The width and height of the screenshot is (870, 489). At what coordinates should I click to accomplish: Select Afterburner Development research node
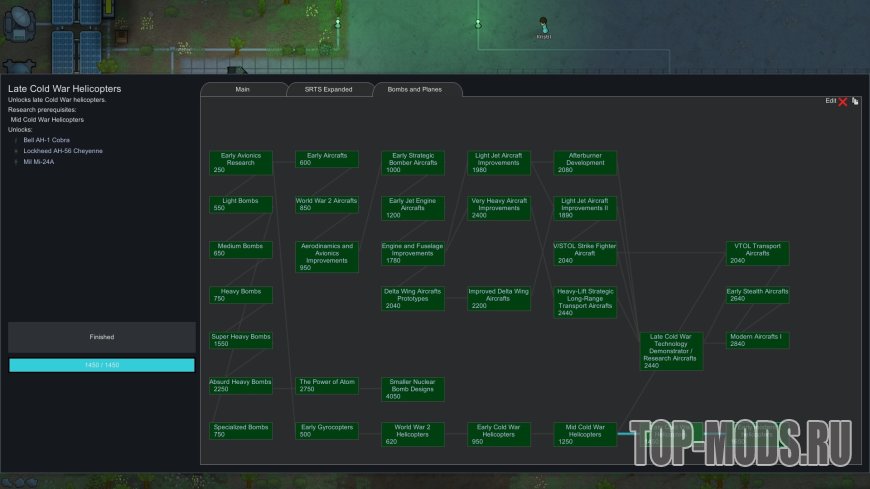pyautogui.click(x=585, y=163)
